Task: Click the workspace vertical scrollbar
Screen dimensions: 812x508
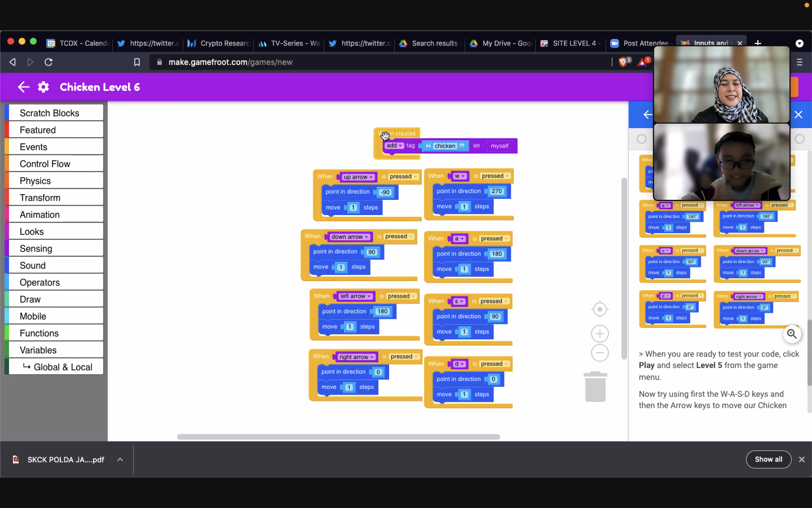Action: pos(624,269)
